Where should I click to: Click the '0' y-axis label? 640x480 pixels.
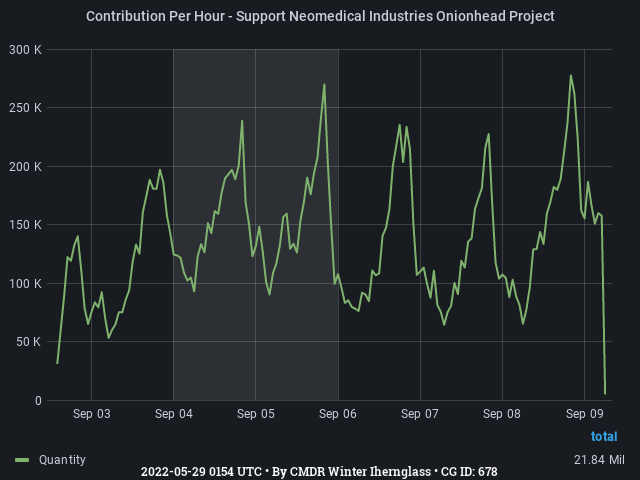tap(38, 400)
